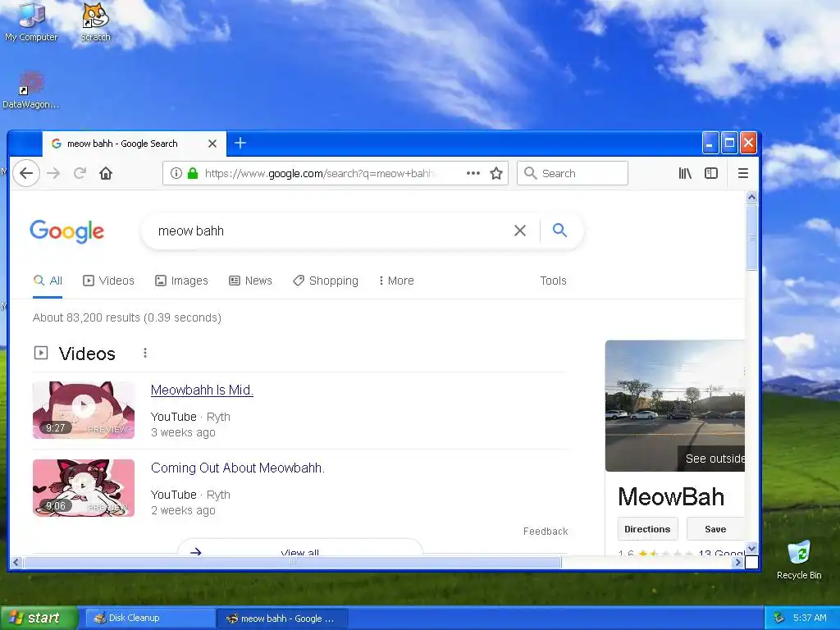Open the Firefox hamburger menu

click(x=743, y=173)
